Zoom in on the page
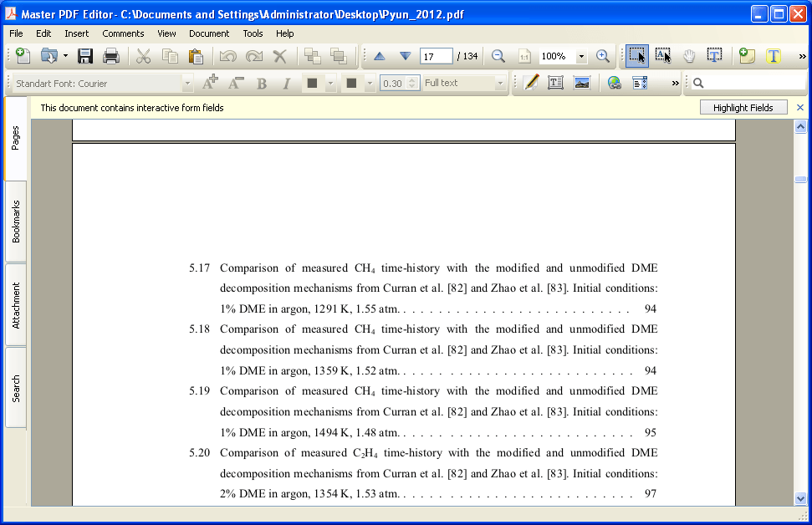 pyautogui.click(x=602, y=56)
